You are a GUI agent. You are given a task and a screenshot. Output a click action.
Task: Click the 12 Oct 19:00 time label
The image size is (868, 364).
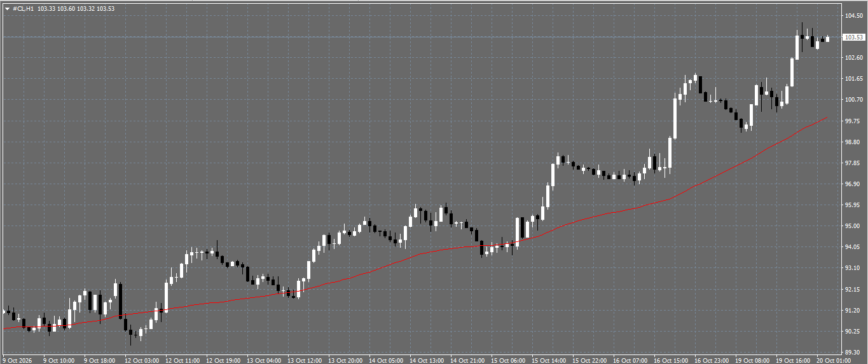click(x=224, y=360)
